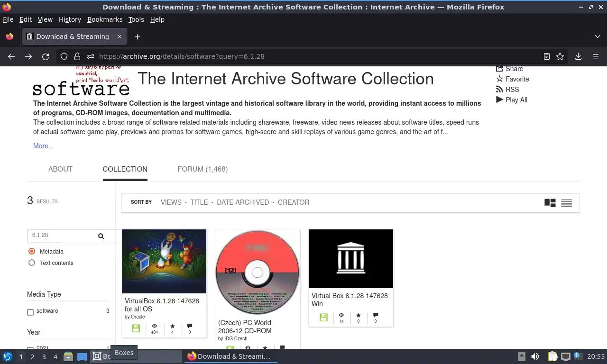
Task: Open the clipboard manager tray icon
Action: [552, 356]
